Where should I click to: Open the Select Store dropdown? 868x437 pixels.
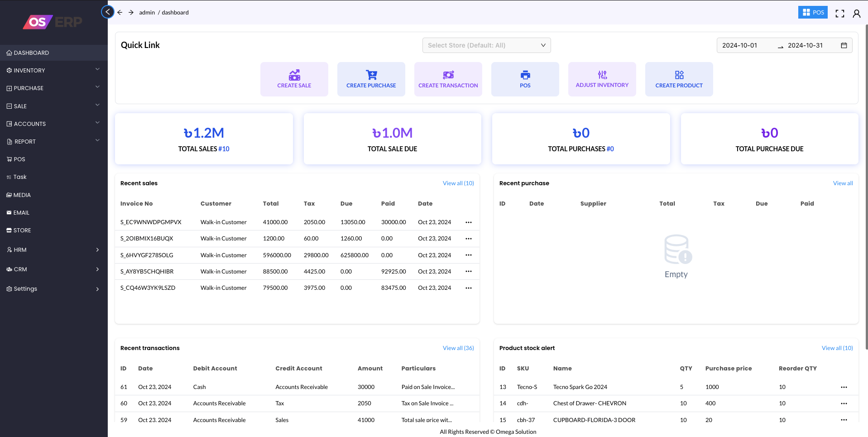tap(486, 45)
